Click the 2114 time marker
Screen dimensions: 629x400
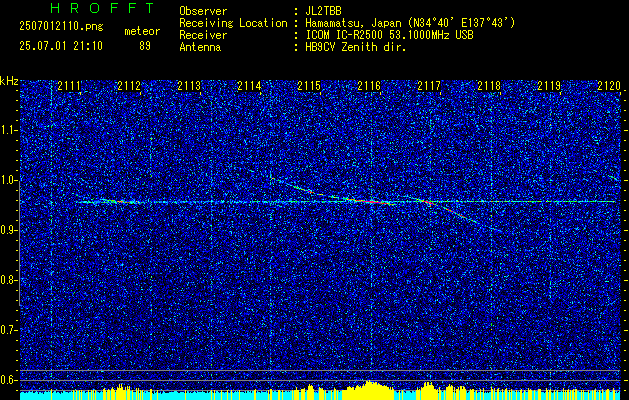[249, 86]
